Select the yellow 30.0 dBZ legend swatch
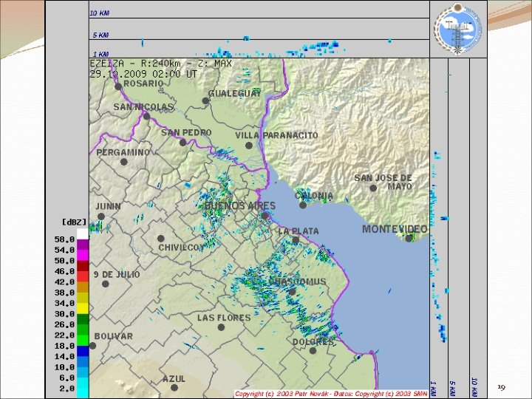This screenshot has width=532, height=399. (x=83, y=308)
